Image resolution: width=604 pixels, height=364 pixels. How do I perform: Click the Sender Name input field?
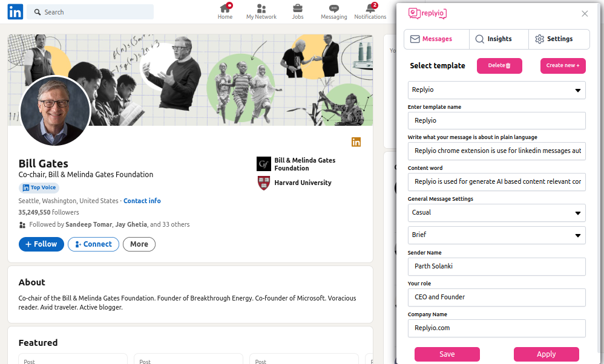pyautogui.click(x=497, y=267)
